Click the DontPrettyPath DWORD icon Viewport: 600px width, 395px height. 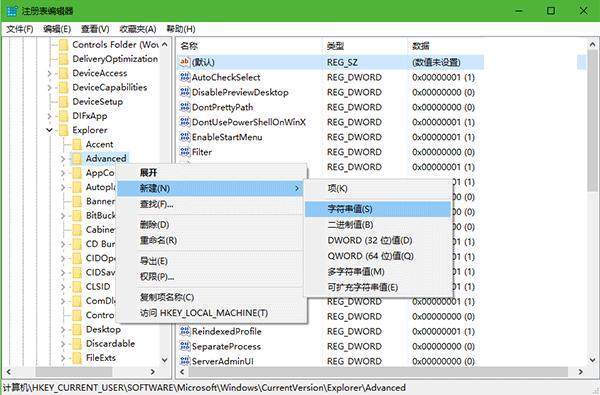(x=185, y=107)
